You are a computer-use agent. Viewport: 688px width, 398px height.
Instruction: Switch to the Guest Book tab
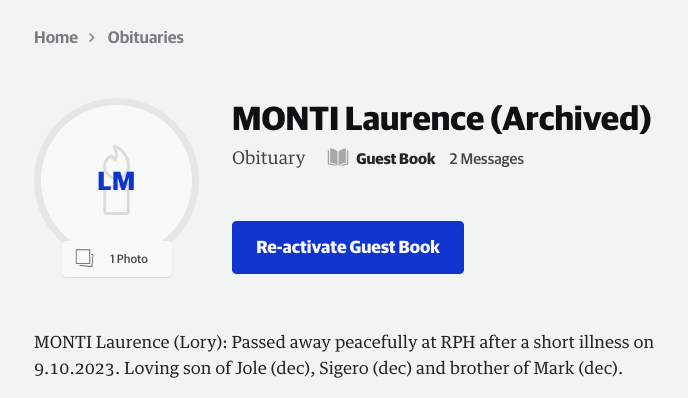pos(395,159)
